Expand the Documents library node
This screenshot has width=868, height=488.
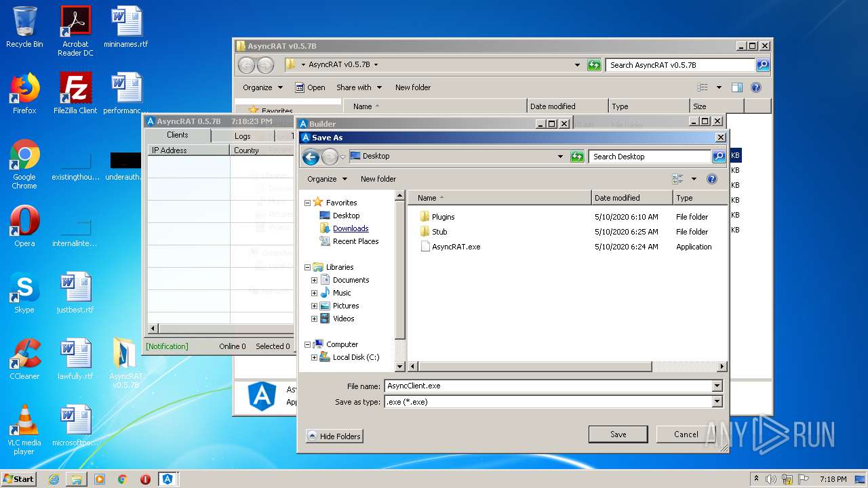pyautogui.click(x=314, y=280)
